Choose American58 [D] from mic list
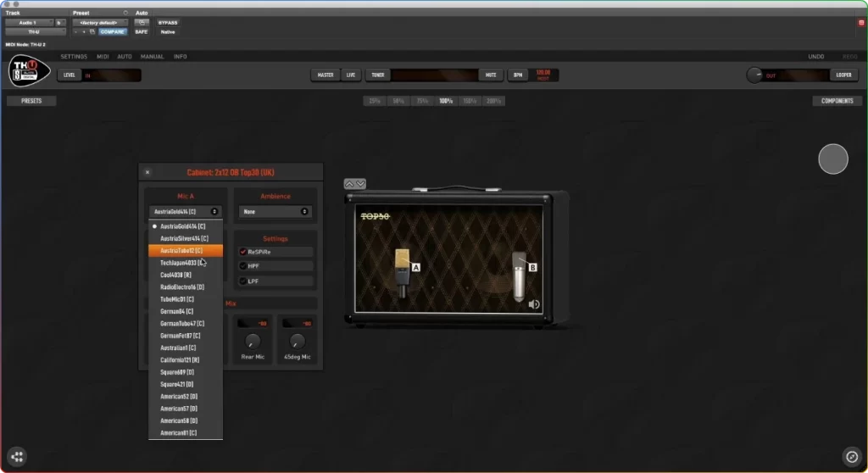 186,421
